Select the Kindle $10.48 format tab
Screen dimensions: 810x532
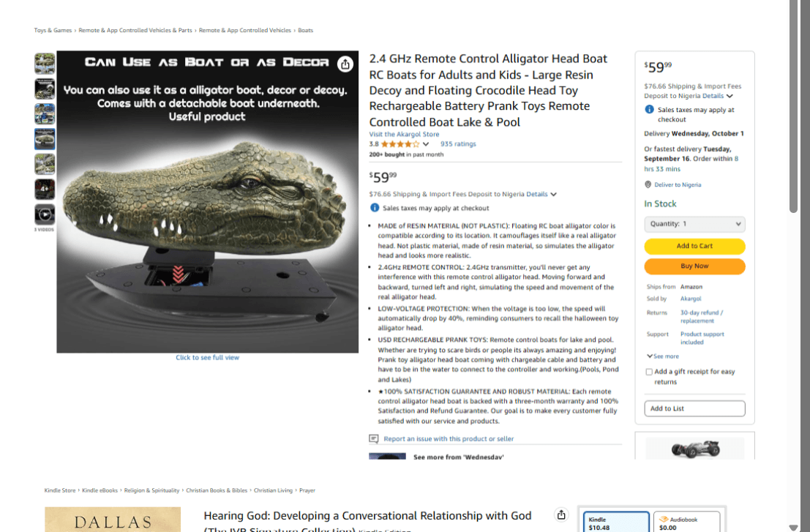(616, 522)
